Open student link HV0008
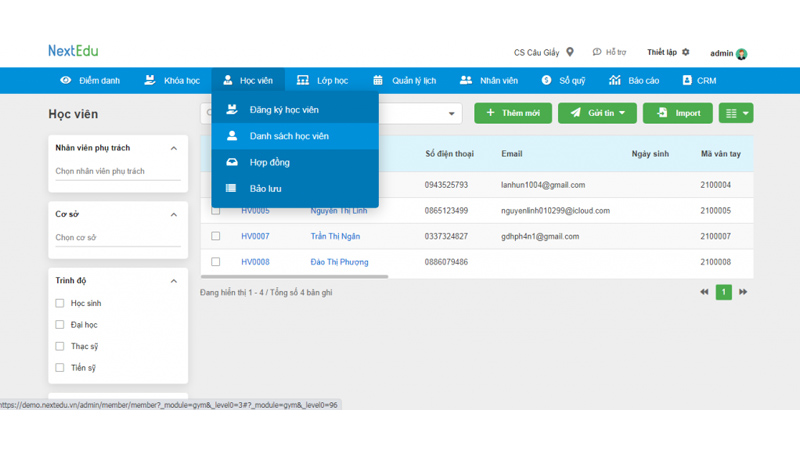Image resolution: width=800 pixels, height=450 pixels. click(255, 262)
